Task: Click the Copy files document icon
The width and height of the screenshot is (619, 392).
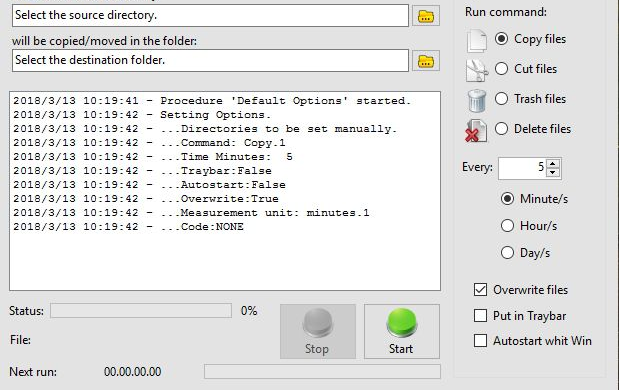Action: (x=476, y=41)
